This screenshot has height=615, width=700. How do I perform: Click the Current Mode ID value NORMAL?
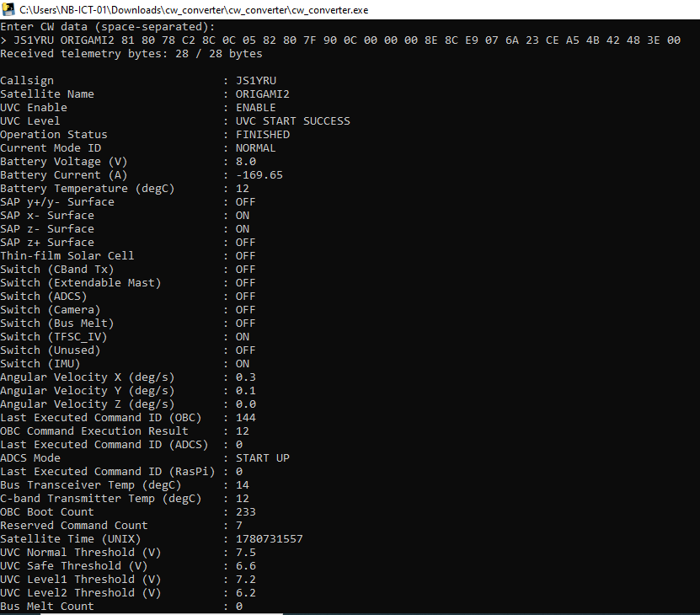coord(256,147)
